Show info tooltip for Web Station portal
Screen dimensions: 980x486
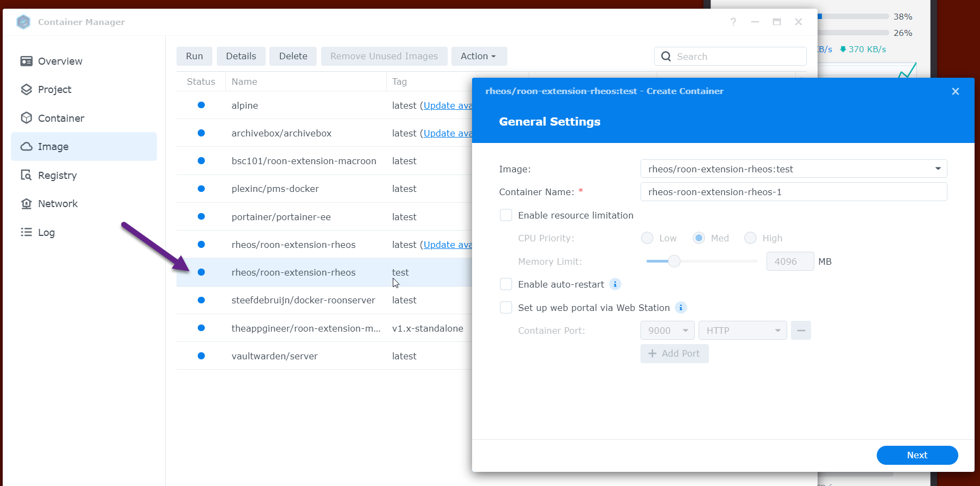(681, 308)
